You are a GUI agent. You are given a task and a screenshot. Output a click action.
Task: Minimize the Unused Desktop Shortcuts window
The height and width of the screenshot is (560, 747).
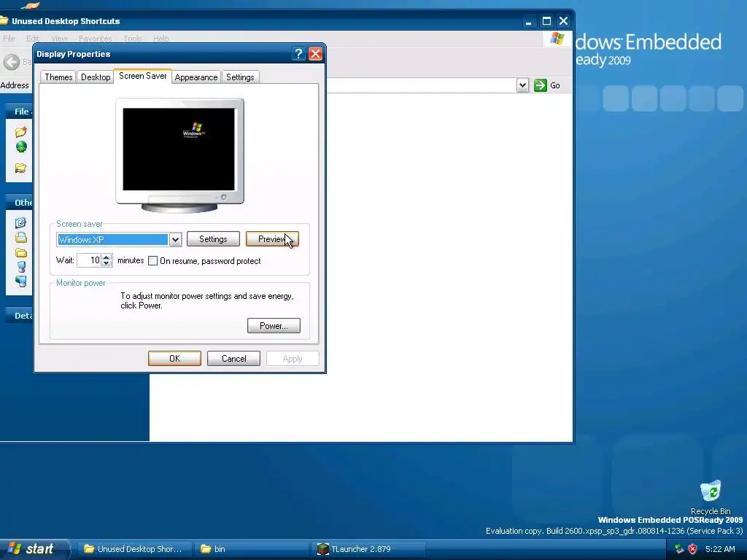(x=528, y=21)
